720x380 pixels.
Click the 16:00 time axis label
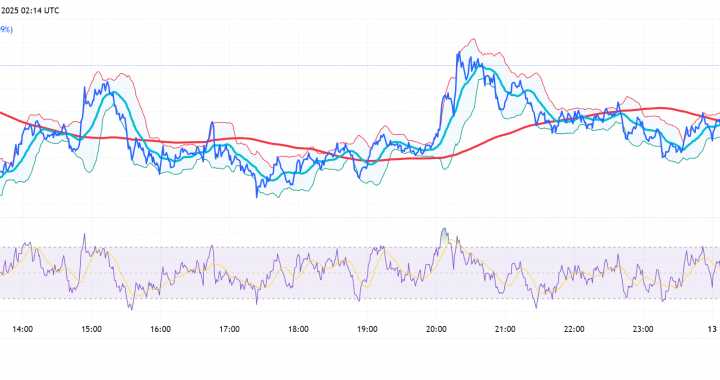pyautogui.click(x=160, y=329)
